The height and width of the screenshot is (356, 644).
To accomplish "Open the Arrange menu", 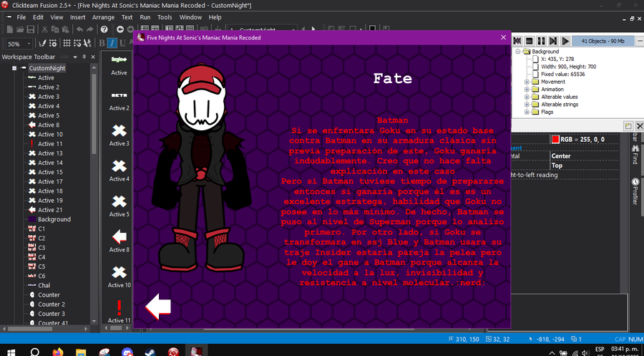I will pos(103,17).
